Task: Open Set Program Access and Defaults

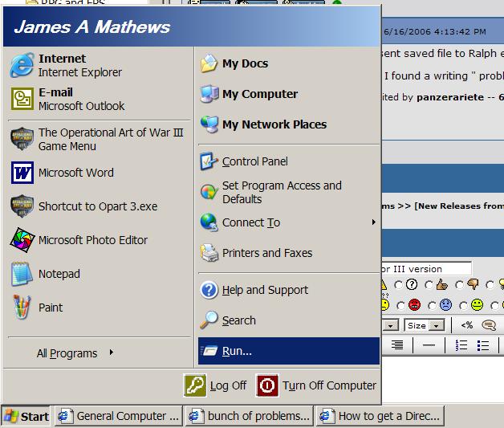Action: (289, 192)
